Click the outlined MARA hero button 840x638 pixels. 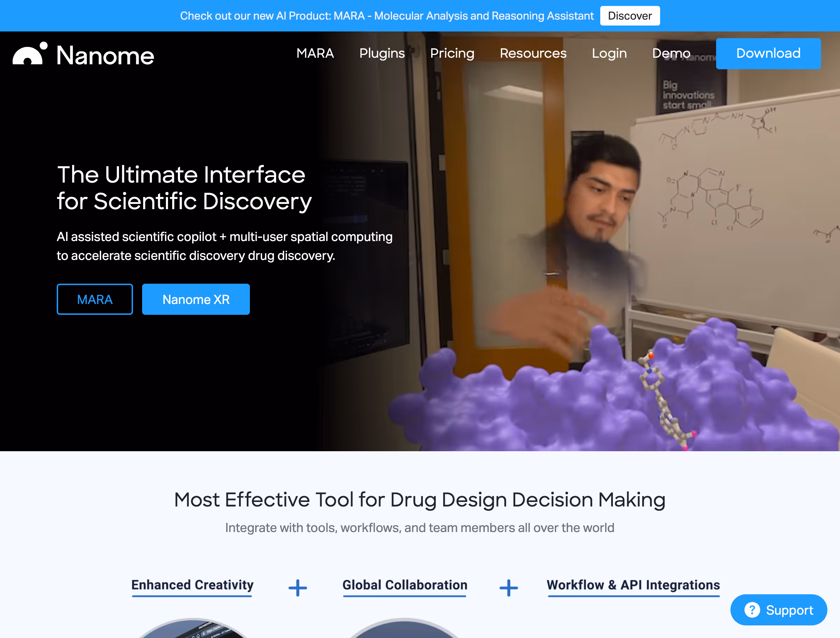[x=94, y=299]
